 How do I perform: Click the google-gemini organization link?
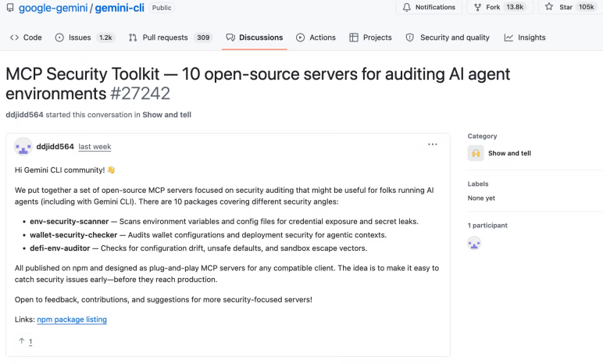(x=53, y=8)
